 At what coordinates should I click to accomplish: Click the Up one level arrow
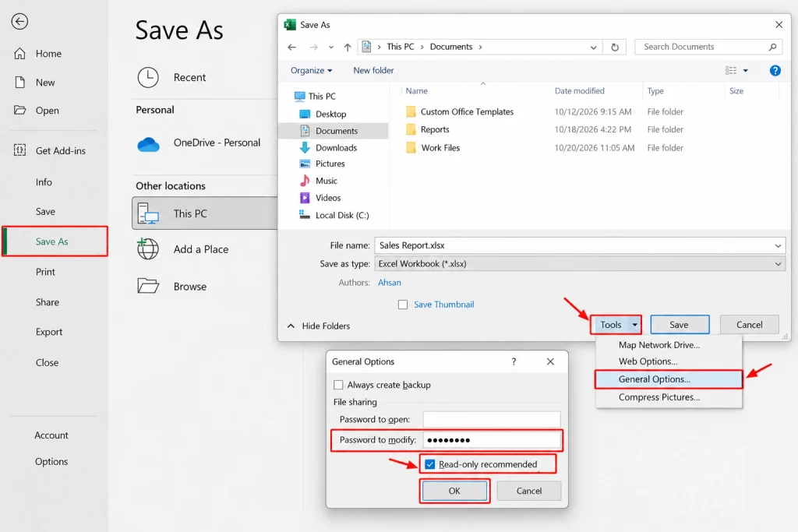click(x=348, y=48)
